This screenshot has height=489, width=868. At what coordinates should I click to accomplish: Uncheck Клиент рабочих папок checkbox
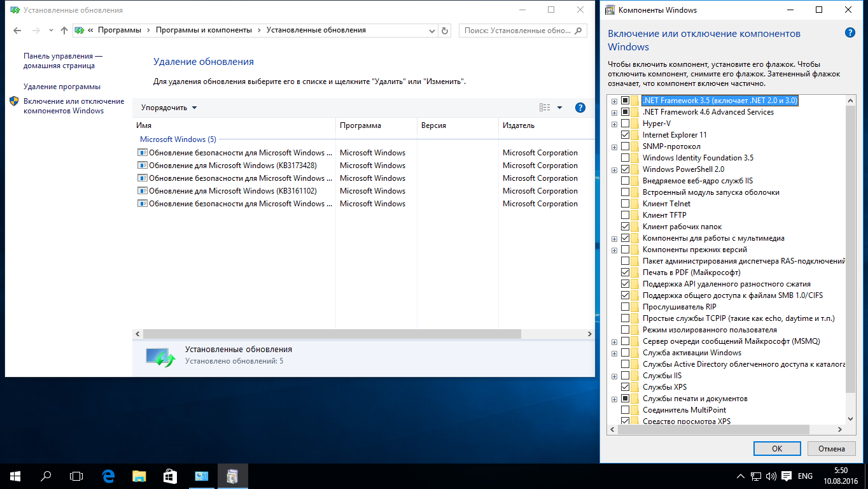point(625,227)
